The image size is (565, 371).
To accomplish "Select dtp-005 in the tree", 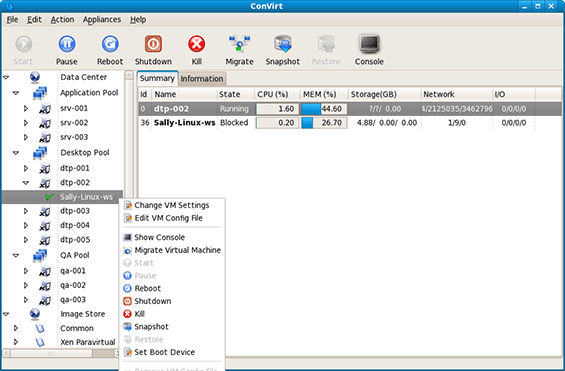I will click(x=75, y=240).
